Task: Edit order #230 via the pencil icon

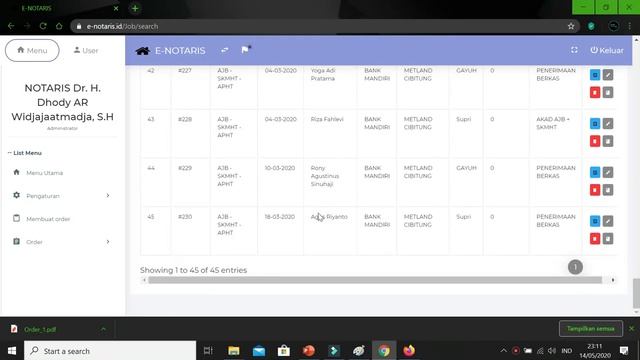Action: [x=608, y=221]
